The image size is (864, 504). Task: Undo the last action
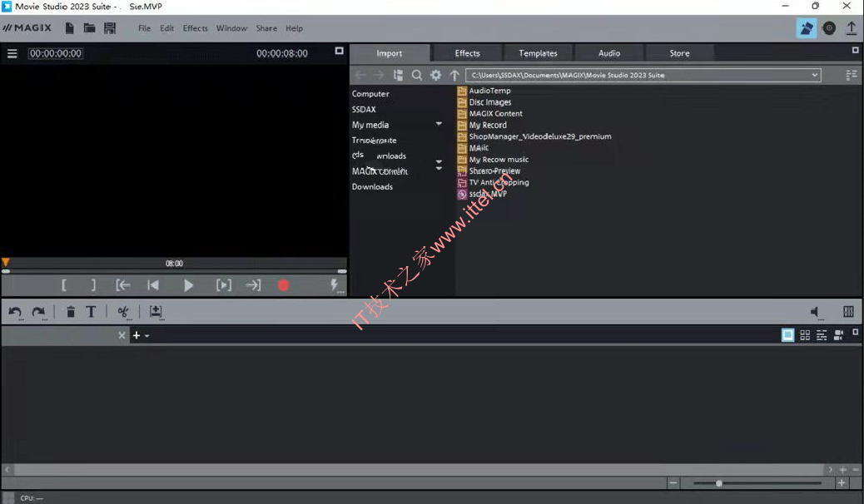point(15,312)
